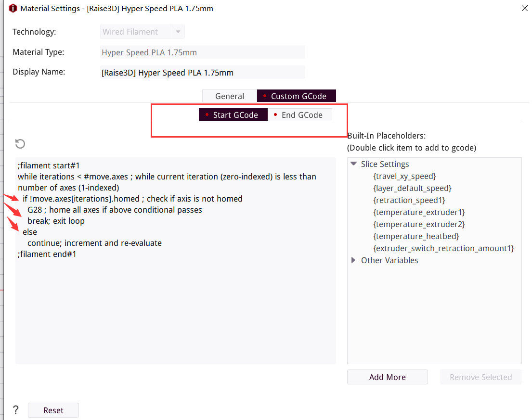The width and height of the screenshot is (532, 420).
Task: Choose the {temperature_extruder2} placeholder
Action: [419, 224]
